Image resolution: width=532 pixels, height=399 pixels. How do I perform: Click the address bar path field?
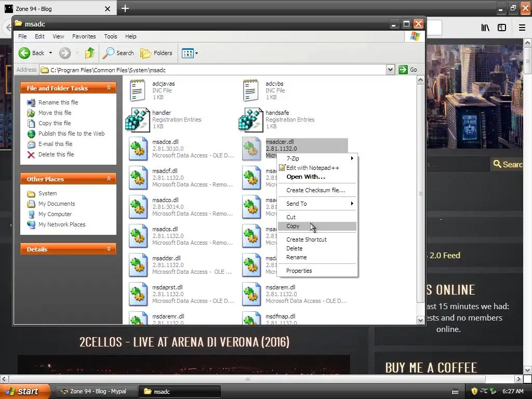pyautogui.click(x=213, y=70)
